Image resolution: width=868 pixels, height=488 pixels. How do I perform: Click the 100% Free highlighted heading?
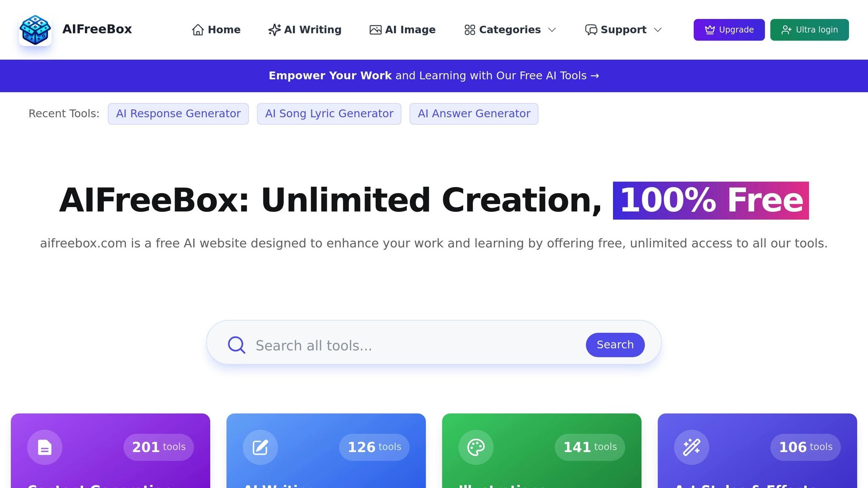[711, 200]
